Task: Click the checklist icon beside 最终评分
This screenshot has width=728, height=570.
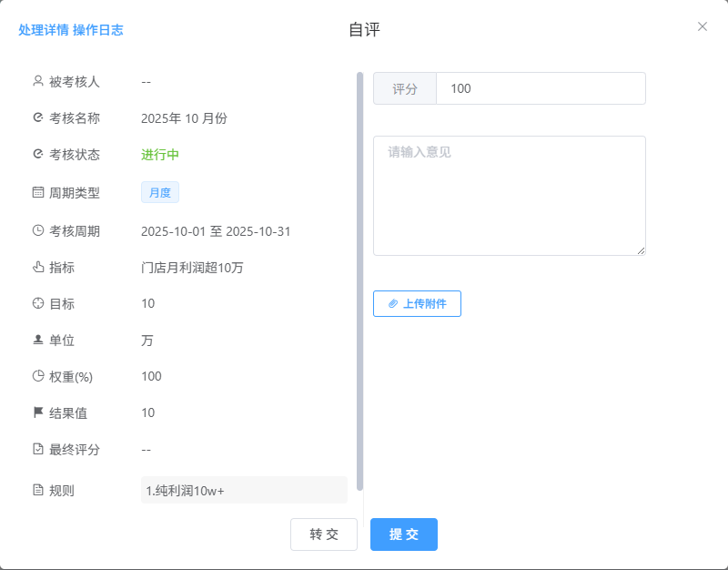Action: tap(38, 449)
